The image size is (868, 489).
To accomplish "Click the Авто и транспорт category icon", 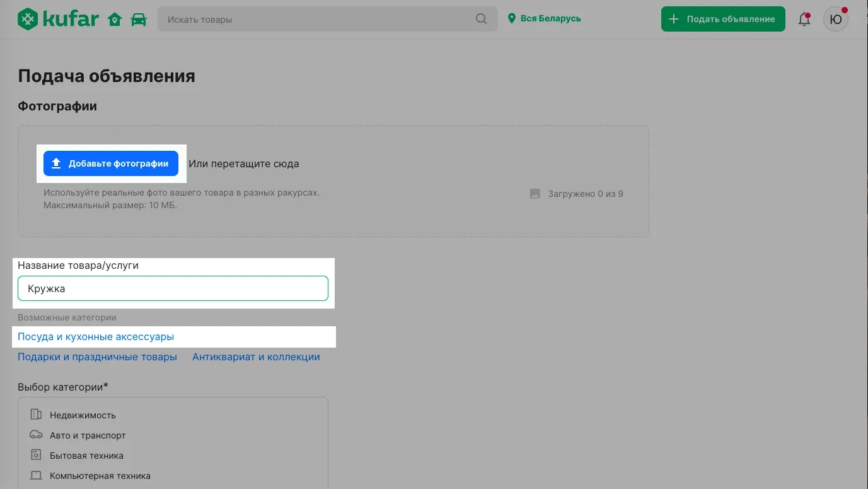I will click(x=36, y=435).
